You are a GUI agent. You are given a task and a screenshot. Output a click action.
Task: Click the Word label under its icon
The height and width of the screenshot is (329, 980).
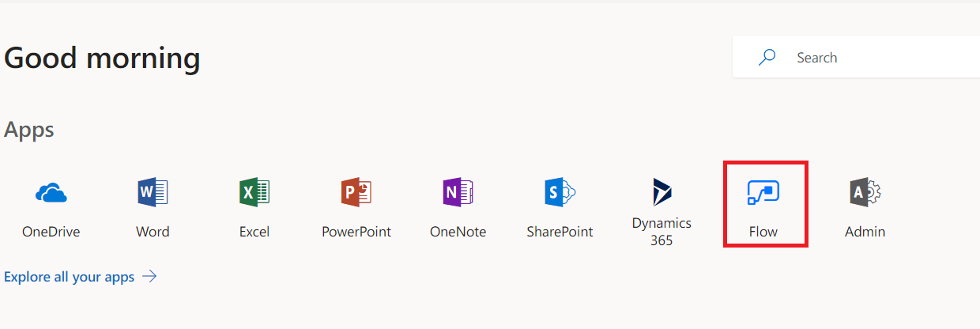tap(153, 232)
